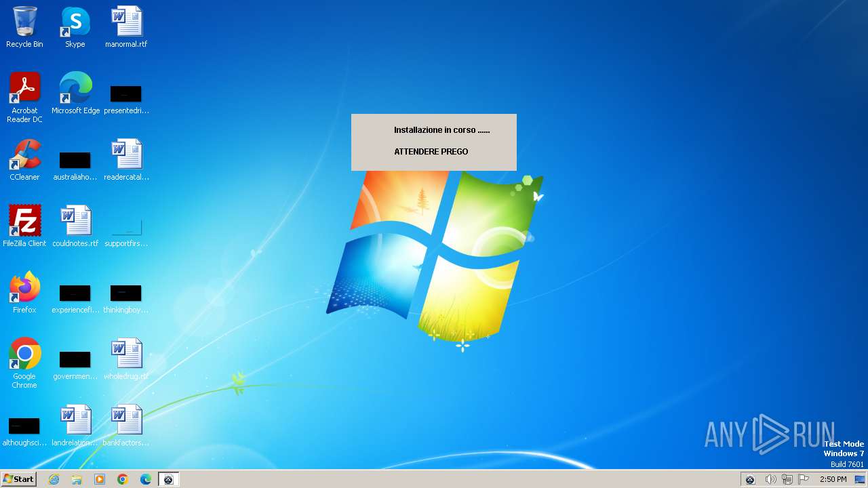
Task: Click the installer tray icon
Action: click(x=750, y=480)
